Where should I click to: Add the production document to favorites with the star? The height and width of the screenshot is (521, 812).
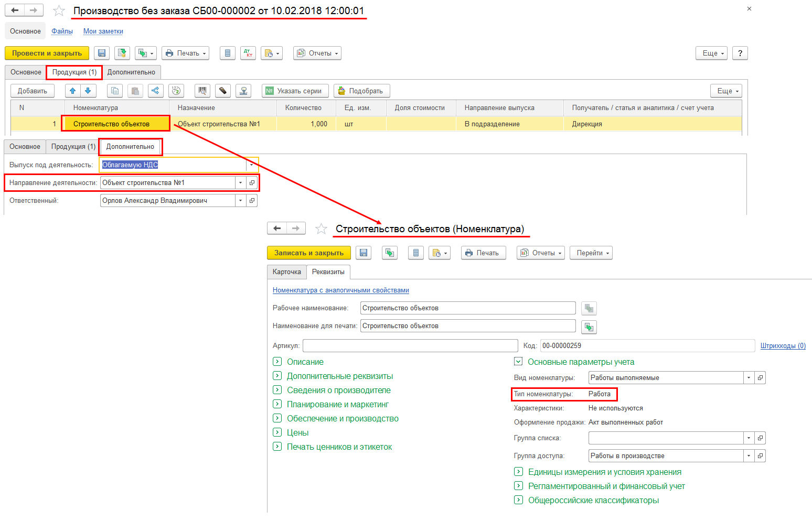click(59, 10)
